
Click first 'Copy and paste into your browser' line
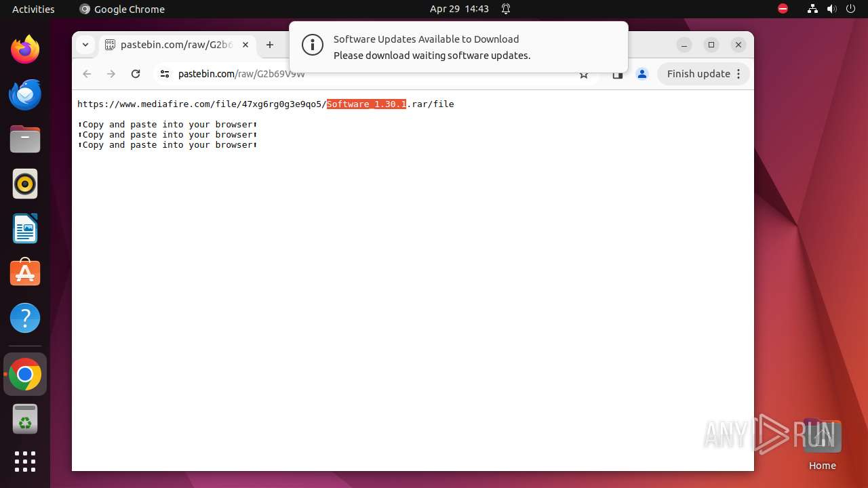tap(167, 125)
